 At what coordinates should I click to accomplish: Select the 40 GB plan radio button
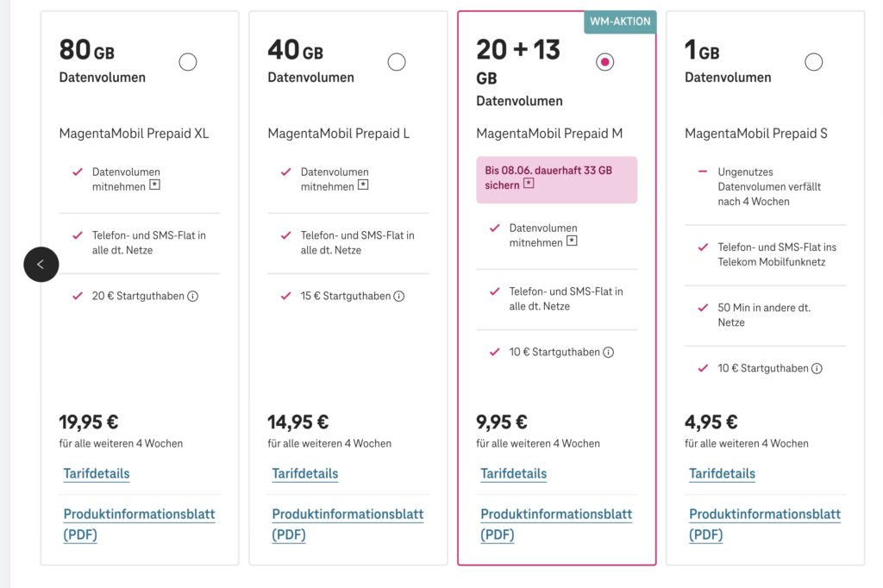point(397,62)
